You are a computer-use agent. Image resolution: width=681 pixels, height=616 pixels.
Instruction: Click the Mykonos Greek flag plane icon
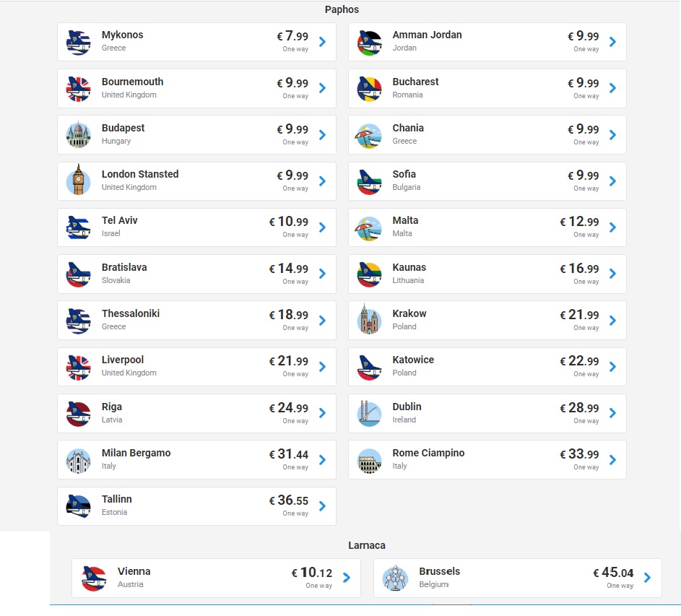pos(78,42)
